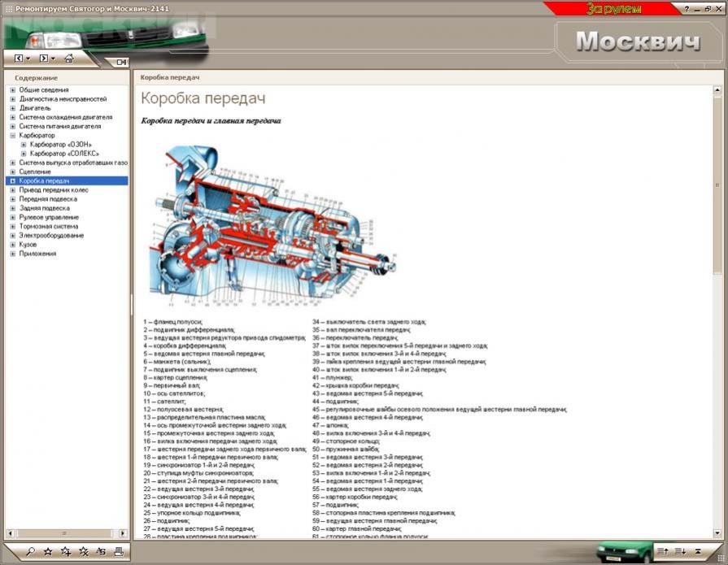Collapse the Карбюратор node

point(13,136)
